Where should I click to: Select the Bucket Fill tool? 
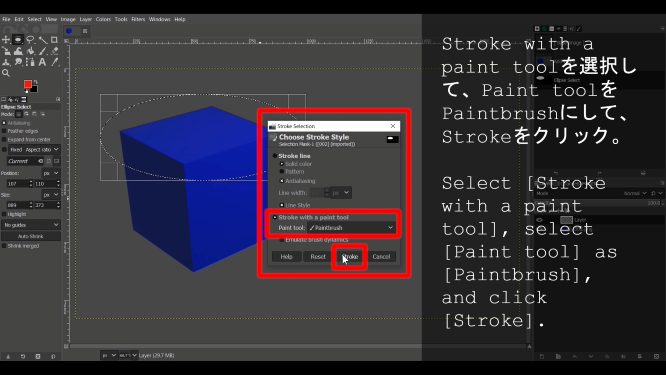pyautogui.click(x=30, y=51)
